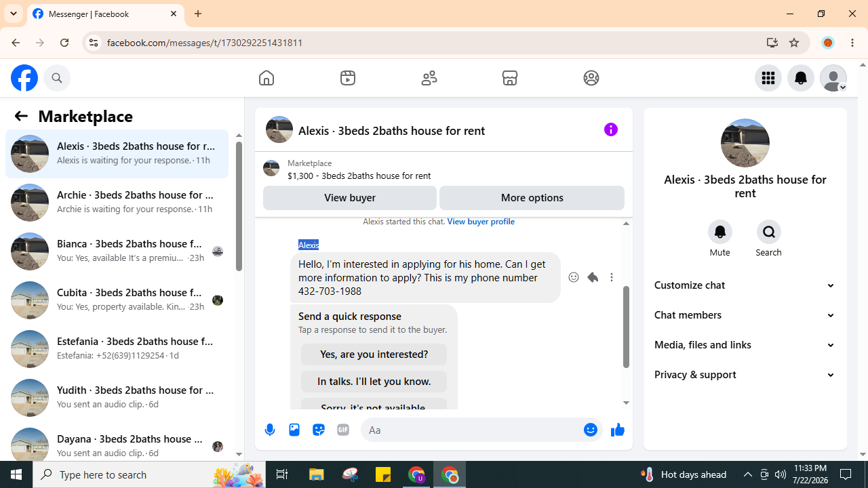Expand Chat members section
Viewport: 868px width, 488px height.
(745, 315)
